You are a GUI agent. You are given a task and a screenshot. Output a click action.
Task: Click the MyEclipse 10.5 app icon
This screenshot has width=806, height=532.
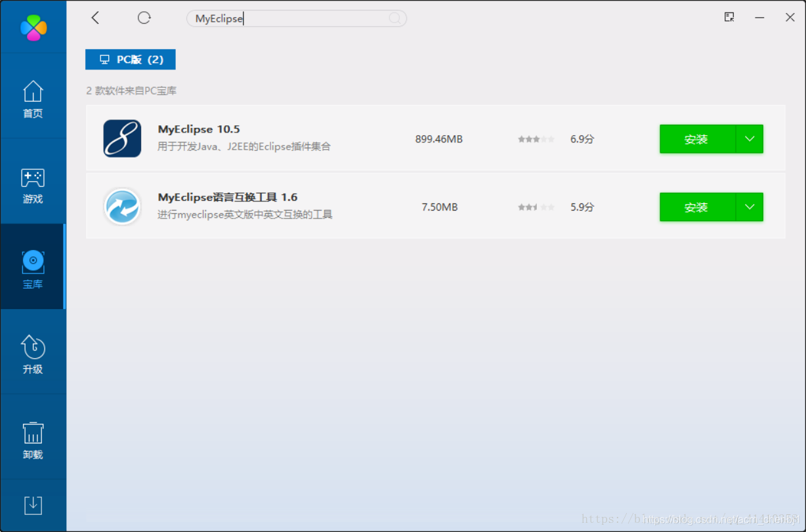(x=122, y=138)
